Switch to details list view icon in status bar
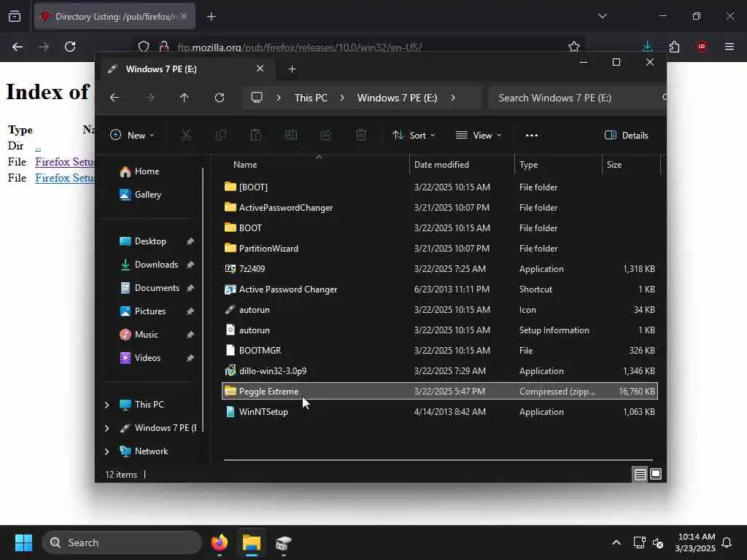Screen dimensions: 747x560 (640, 474)
